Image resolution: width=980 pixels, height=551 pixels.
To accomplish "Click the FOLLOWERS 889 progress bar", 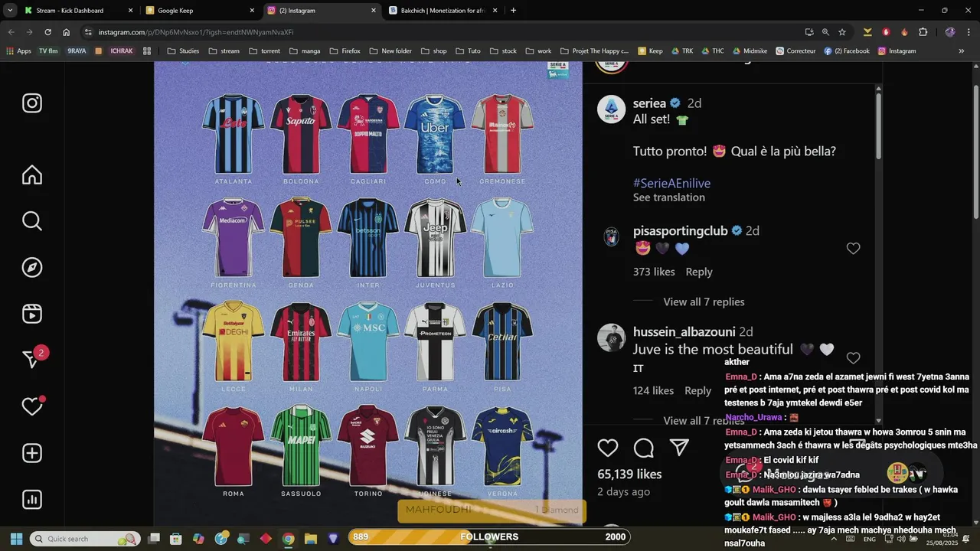I will point(489,537).
